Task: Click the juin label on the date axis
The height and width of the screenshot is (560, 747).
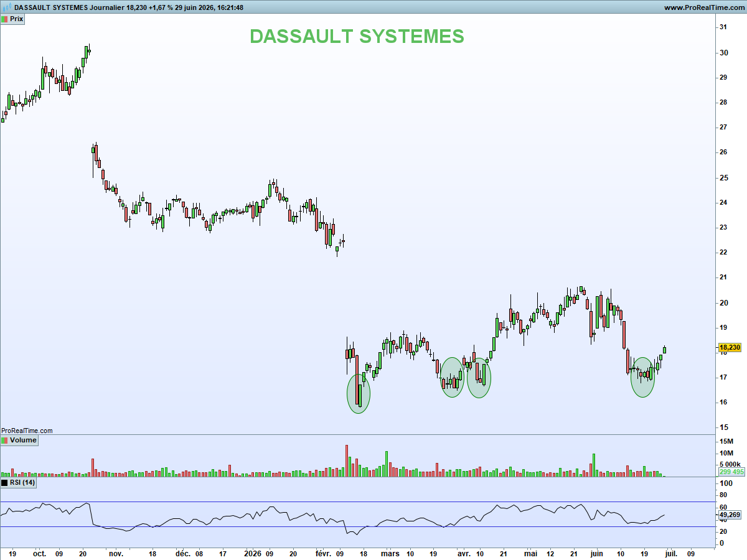Action: [x=597, y=553]
